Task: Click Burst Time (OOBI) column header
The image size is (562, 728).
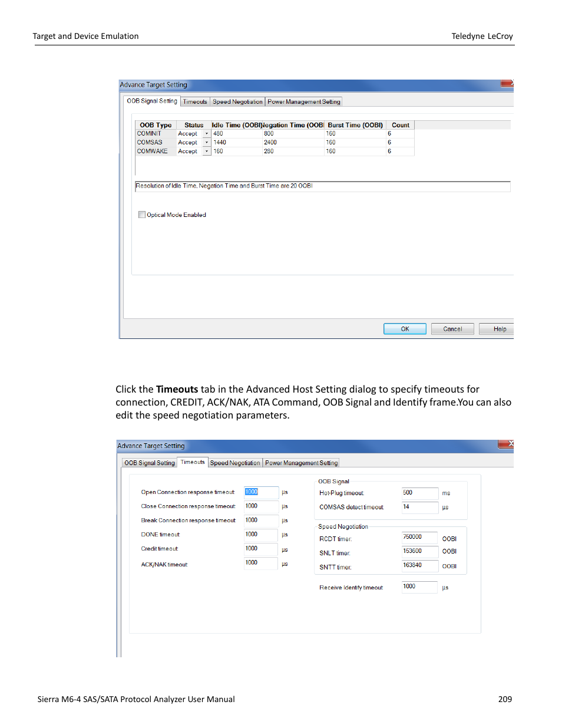Action: point(355,125)
